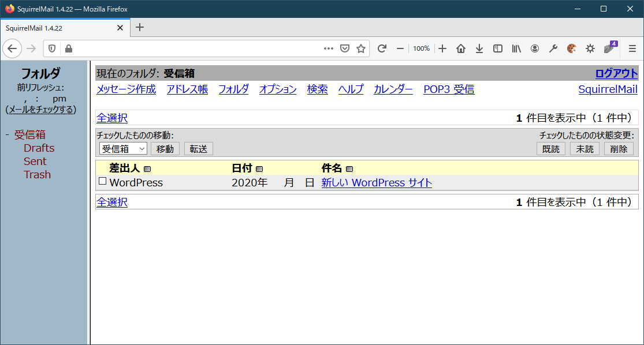Open the Drafts folder
Image resolution: width=644 pixels, height=345 pixels.
[x=39, y=148]
